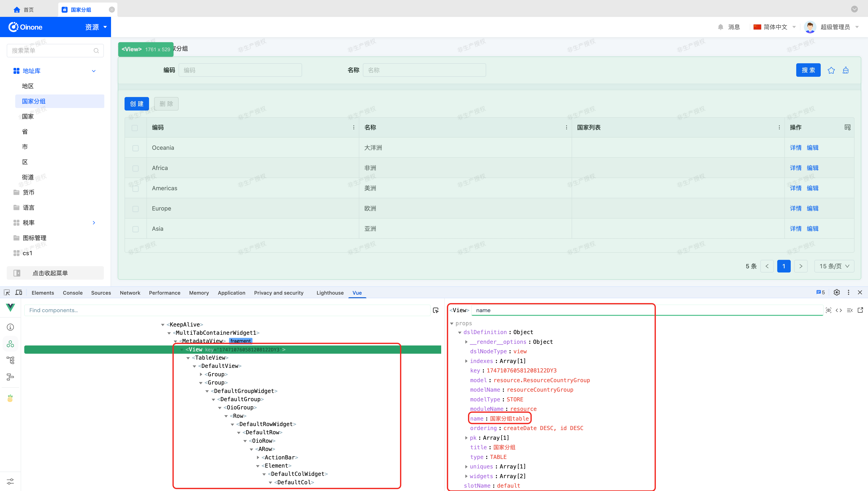This screenshot has width=868, height=491.
Task: Click the 创建 button
Action: pos(137,104)
